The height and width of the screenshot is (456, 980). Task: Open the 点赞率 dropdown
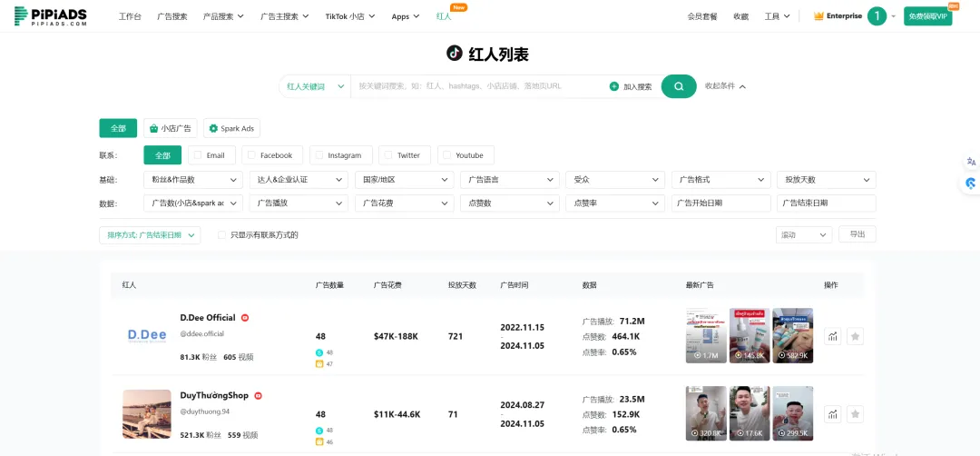[x=615, y=203]
